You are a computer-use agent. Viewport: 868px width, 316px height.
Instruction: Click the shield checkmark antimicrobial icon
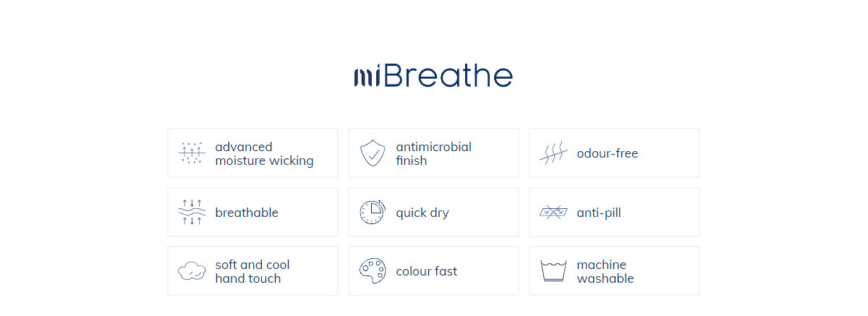point(373,153)
